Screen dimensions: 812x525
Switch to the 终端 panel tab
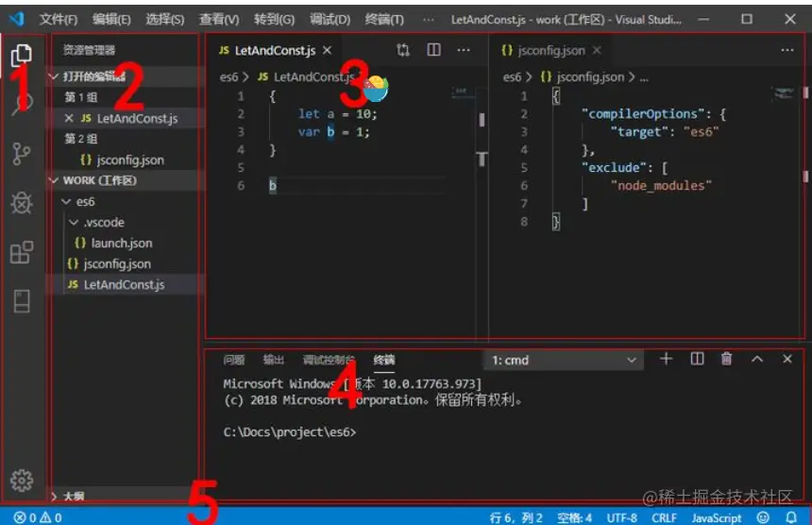coord(383,360)
